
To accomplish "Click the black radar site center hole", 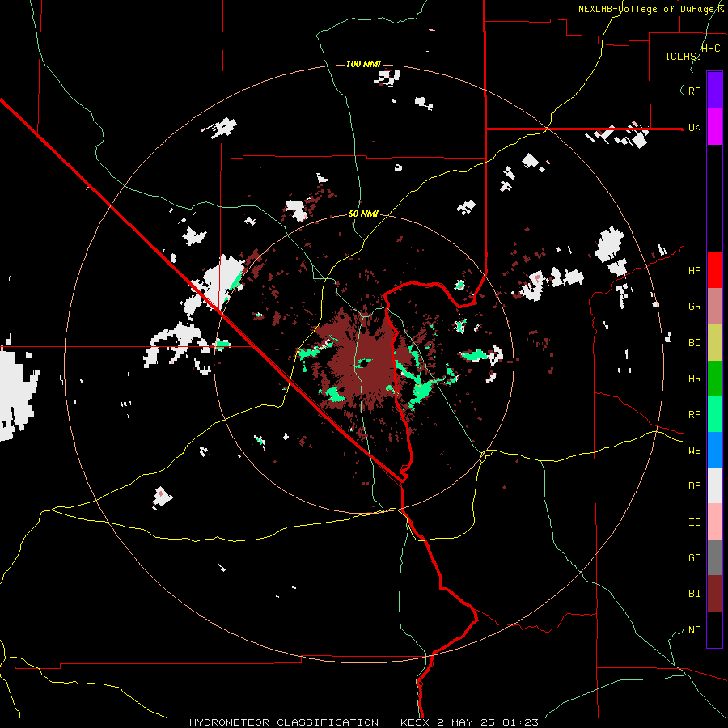I will click(363, 363).
